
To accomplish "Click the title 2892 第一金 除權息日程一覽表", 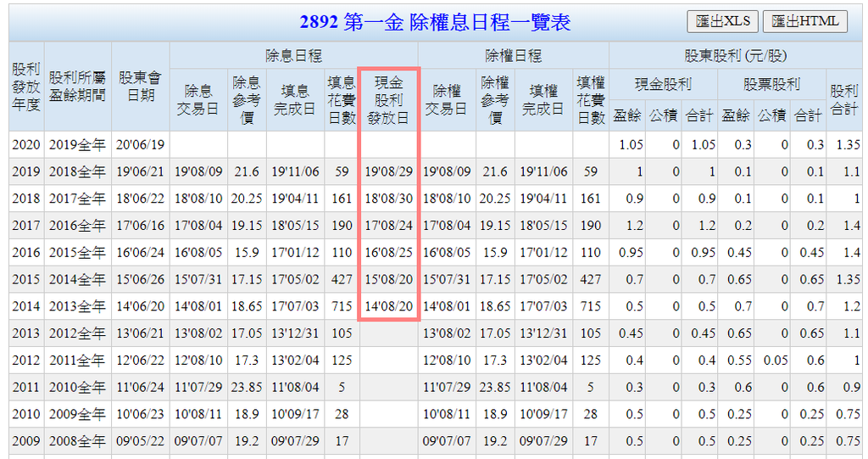I will (x=435, y=22).
